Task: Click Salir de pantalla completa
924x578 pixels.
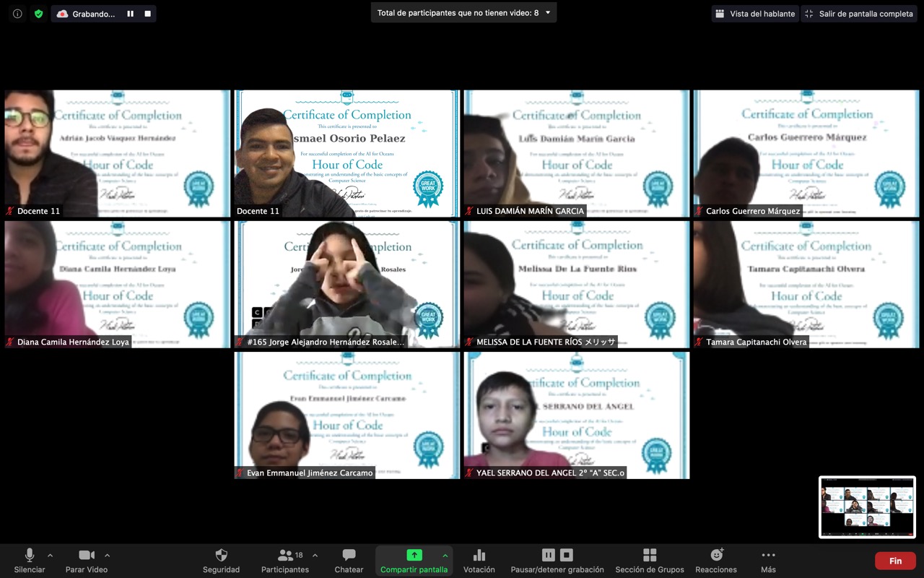Action: coord(858,14)
